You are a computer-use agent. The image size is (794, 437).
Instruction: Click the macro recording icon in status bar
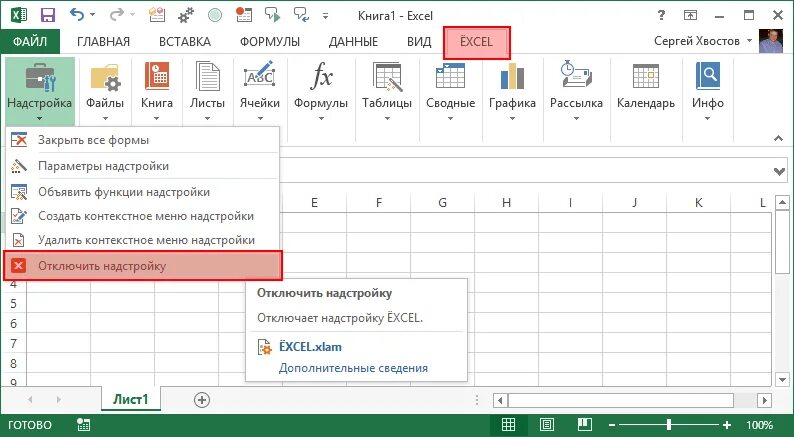coord(84,424)
